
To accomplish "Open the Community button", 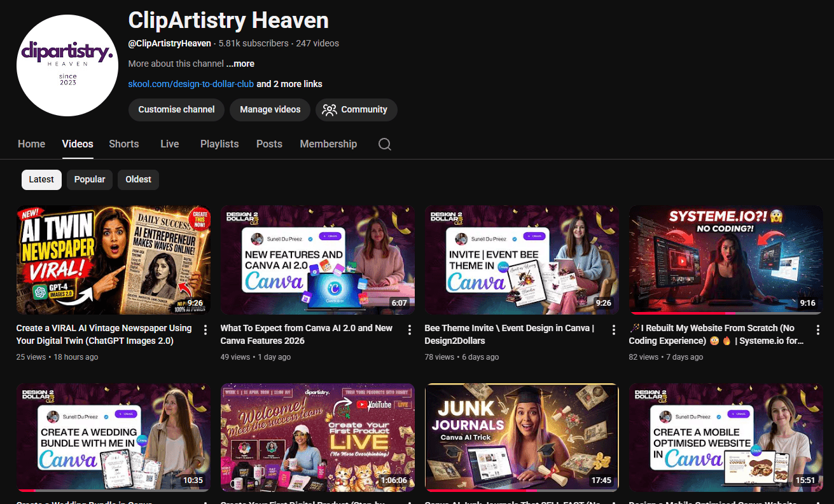I will 356,109.
